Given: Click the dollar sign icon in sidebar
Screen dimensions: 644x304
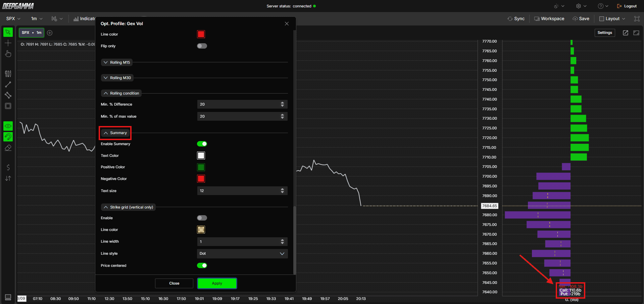Looking at the screenshot, I should click(8, 167).
